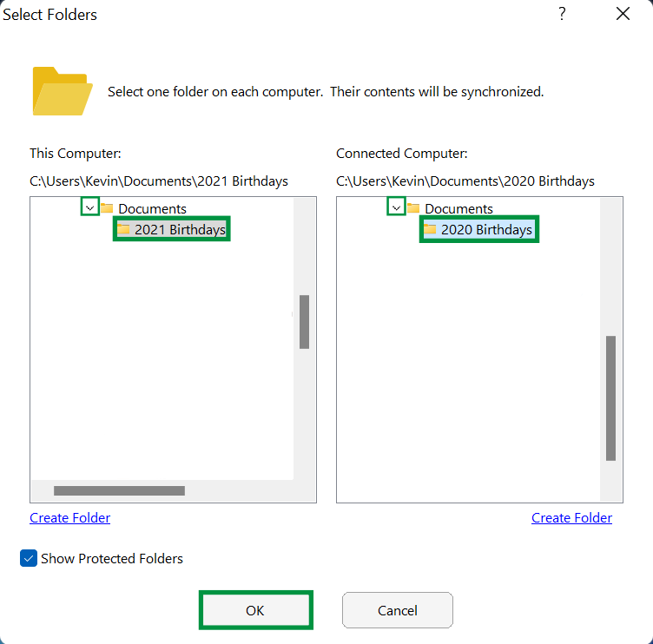Image resolution: width=653 pixels, height=644 pixels.
Task: Select 2020 Birthdays folder in Connected Computer tree
Action: [x=479, y=229]
